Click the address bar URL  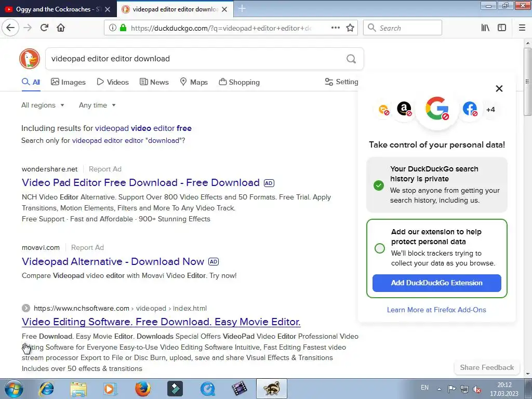[221, 28]
